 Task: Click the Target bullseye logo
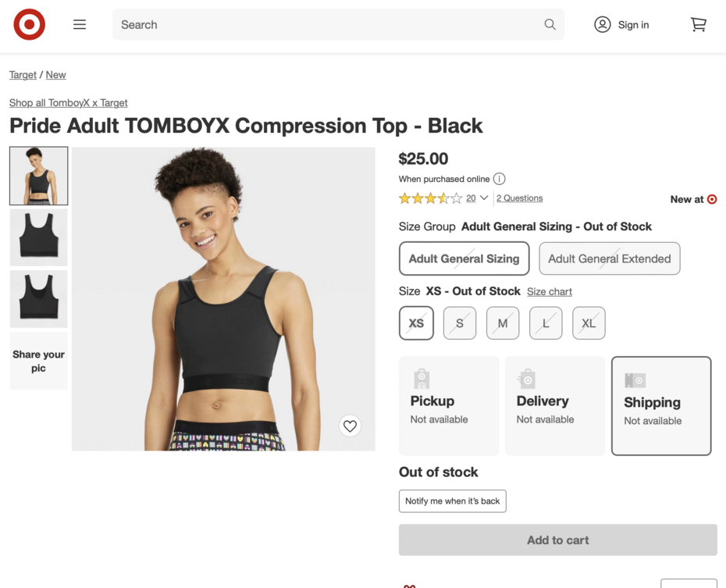tap(29, 25)
